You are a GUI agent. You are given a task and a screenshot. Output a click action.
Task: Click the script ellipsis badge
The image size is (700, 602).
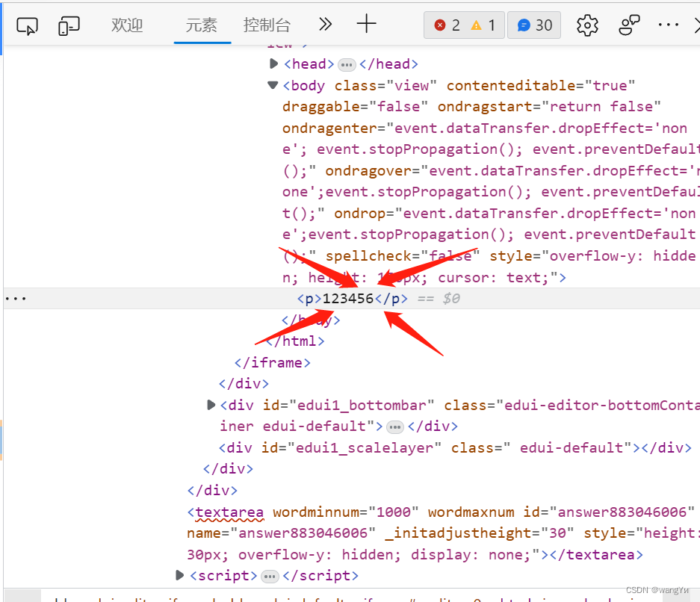point(270,577)
